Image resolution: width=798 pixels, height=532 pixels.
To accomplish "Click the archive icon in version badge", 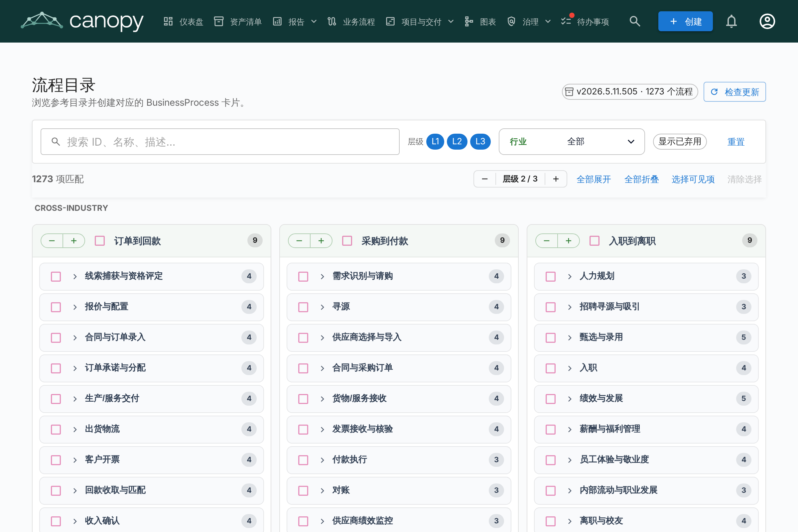I will 569,92.
